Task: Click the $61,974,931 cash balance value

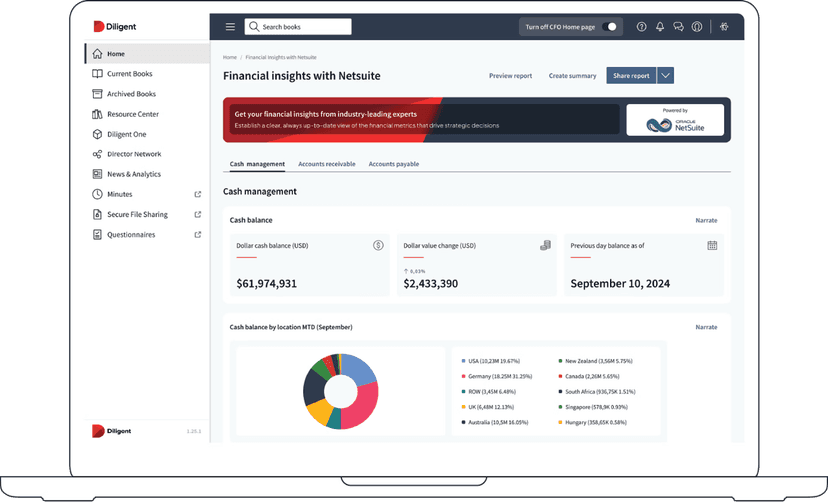Action: 267,284
